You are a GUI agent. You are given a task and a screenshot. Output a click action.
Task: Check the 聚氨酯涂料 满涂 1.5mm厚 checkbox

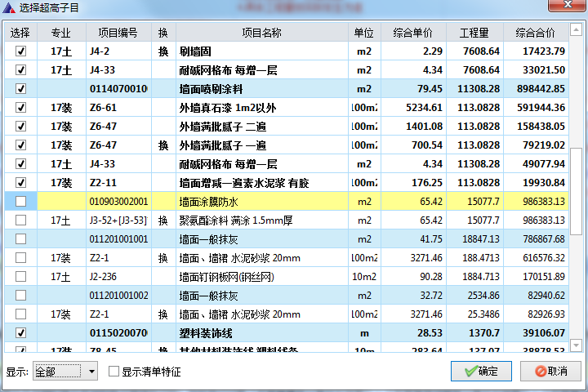coord(20,220)
